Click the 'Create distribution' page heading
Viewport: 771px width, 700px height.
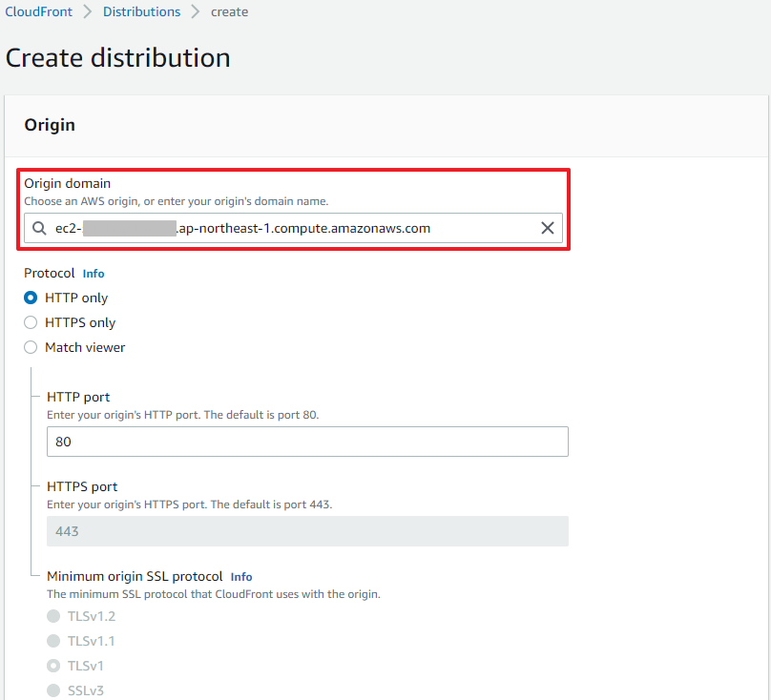[x=118, y=58]
